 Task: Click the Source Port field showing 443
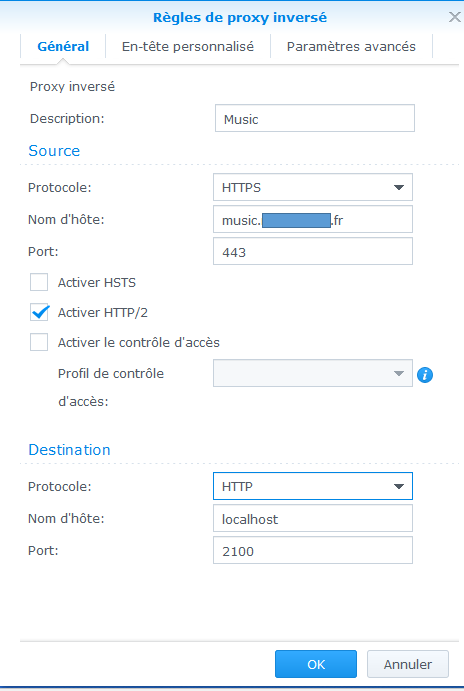tap(313, 251)
